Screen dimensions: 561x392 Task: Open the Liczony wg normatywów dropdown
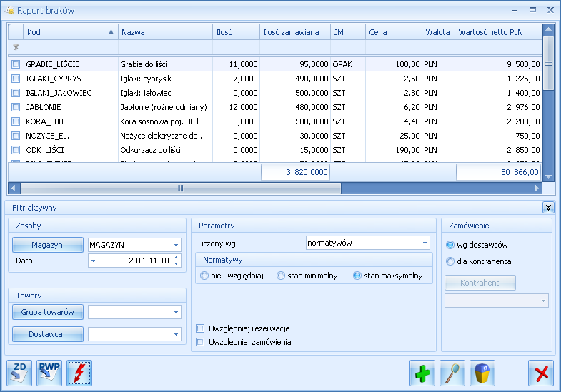425,243
